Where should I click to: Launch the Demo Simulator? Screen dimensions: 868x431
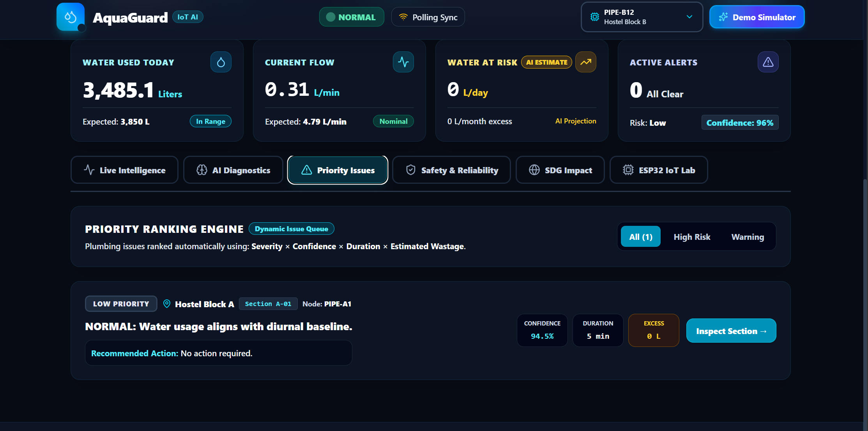click(757, 17)
